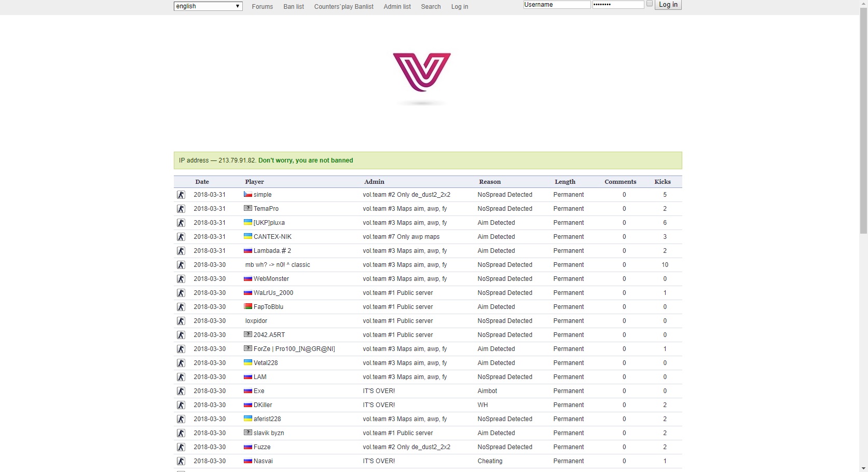Open player ForZe | Pro100_[N@GR@NI] entry
This screenshot has width=868, height=472.
294,349
